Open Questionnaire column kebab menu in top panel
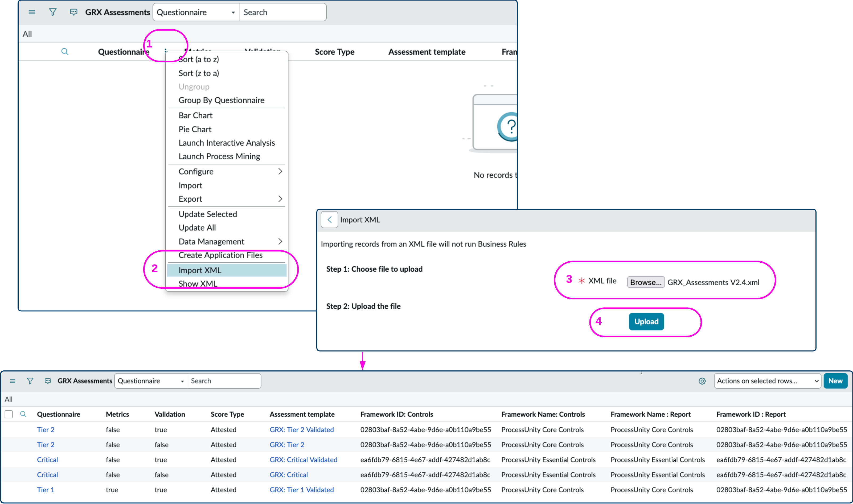Image resolution: width=853 pixels, height=504 pixels. [x=165, y=52]
